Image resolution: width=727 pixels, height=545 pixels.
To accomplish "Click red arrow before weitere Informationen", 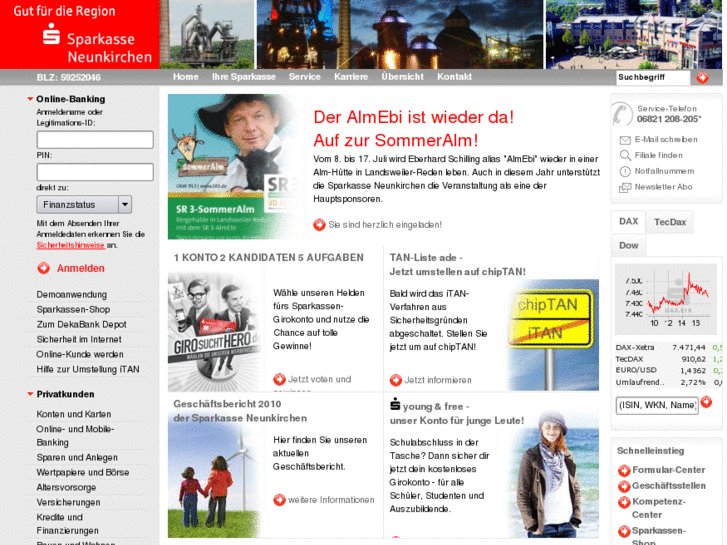I will (x=279, y=500).
